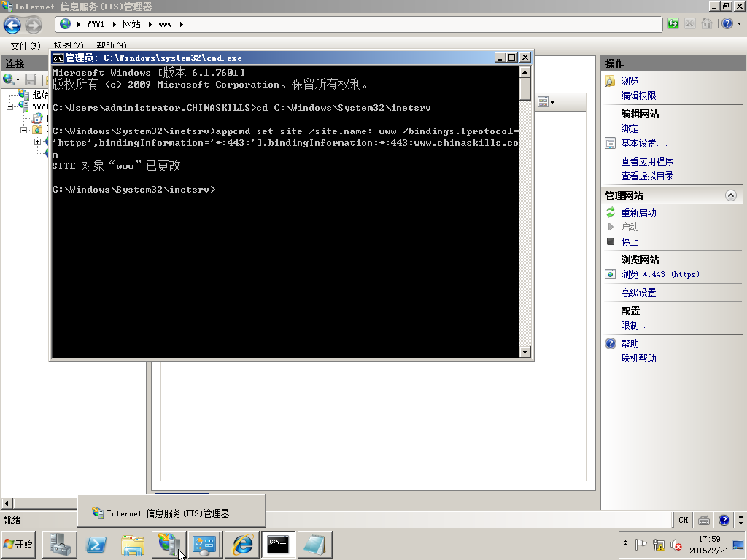The image size is (747, 560).
Task: Expand arrow after globe in the breadcrumb
Action: click(79, 24)
